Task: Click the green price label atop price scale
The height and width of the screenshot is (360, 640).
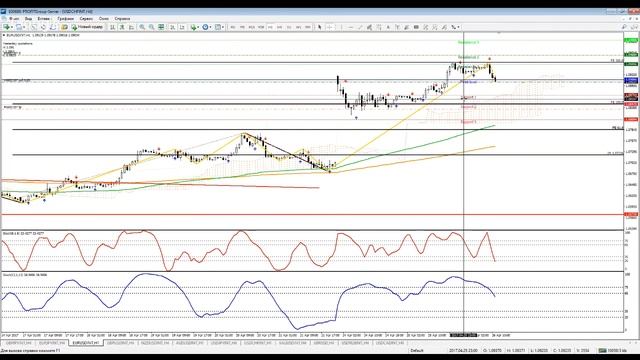Action: [631, 40]
